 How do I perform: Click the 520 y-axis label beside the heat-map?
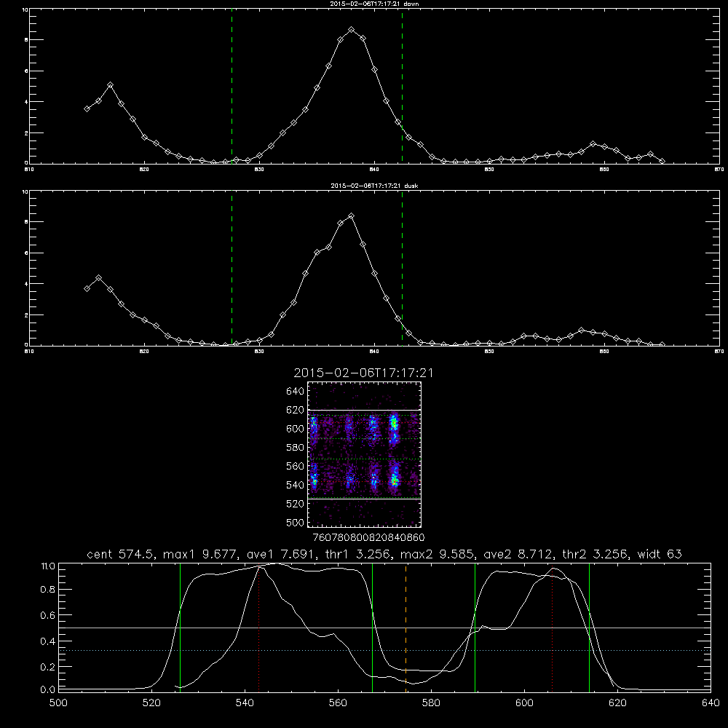click(x=295, y=504)
